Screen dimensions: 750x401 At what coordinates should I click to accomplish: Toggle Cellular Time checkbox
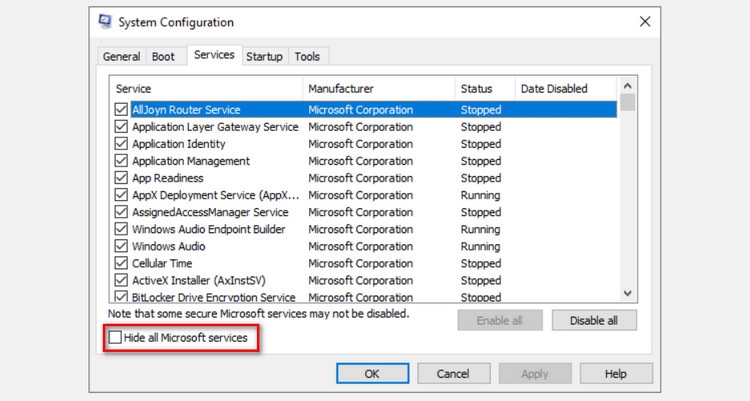coord(121,263)
